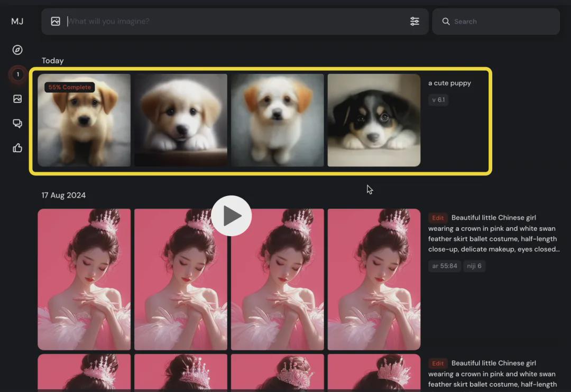Open the second white fluffy puppy thumbnail
Screen dimensions: 571x392
click(181, 120)
